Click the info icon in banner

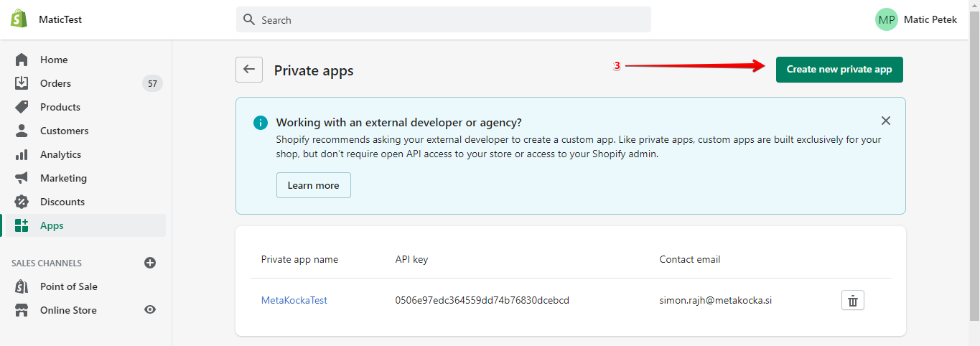(261, 123)
